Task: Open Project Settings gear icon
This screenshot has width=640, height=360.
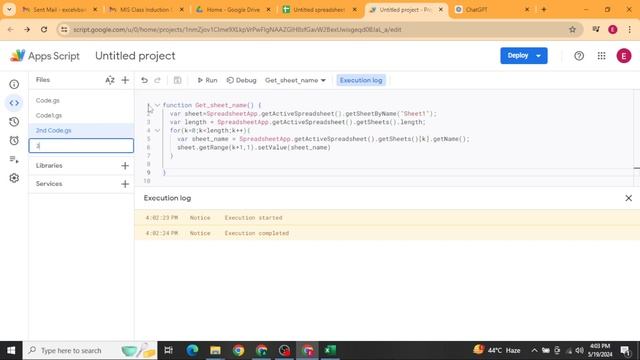Action: tap(14, 178)
